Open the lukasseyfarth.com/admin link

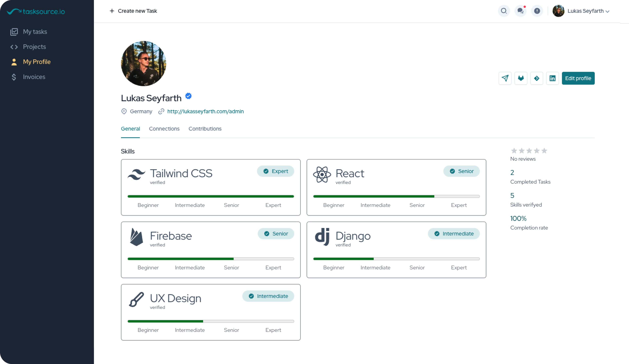(205, 111)
